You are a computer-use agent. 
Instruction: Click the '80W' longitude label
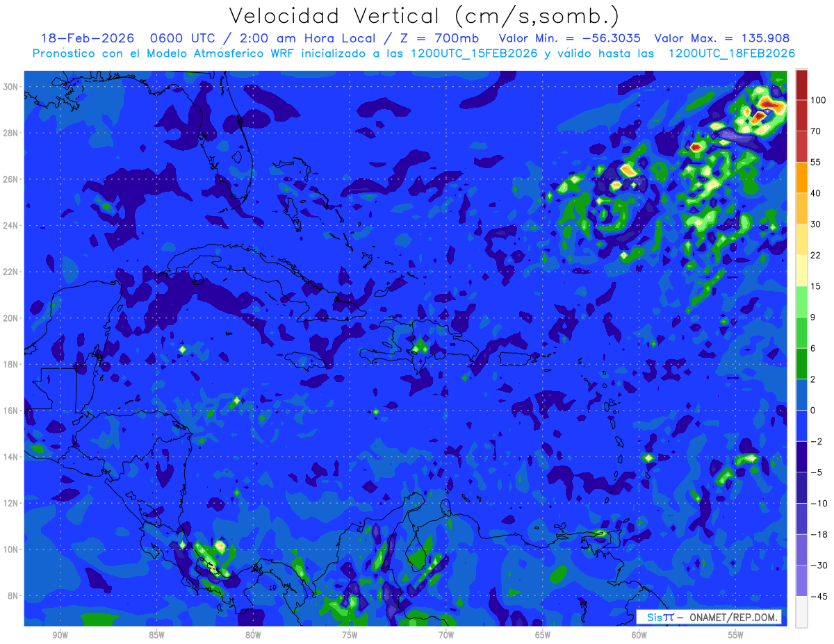pyautogui.click(x=253, y=634)
